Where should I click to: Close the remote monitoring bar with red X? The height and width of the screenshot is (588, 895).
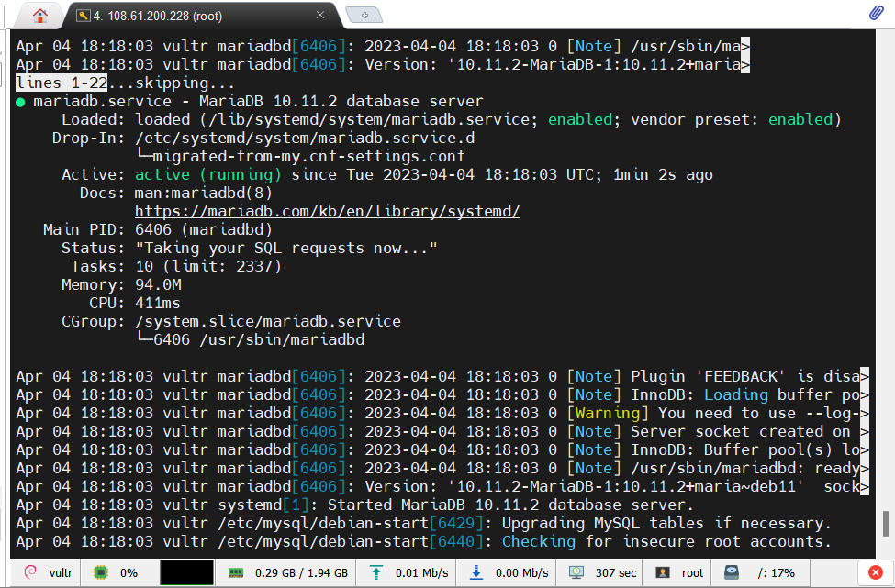874,573
